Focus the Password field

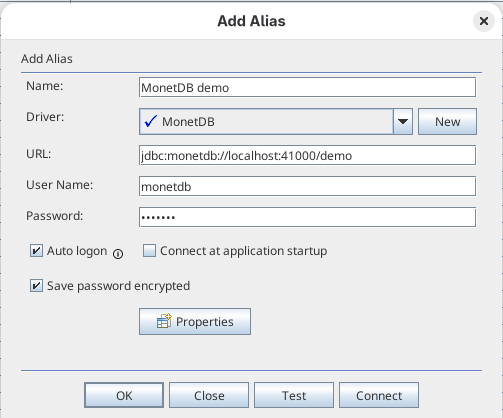[307, 217]
